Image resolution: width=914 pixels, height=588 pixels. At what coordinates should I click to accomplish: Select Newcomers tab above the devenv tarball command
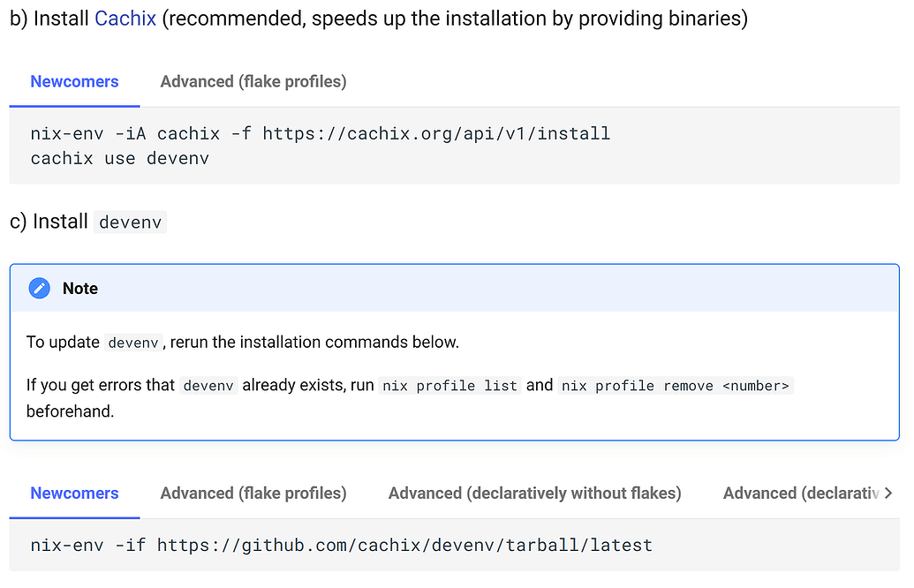(x=74, y=493)
